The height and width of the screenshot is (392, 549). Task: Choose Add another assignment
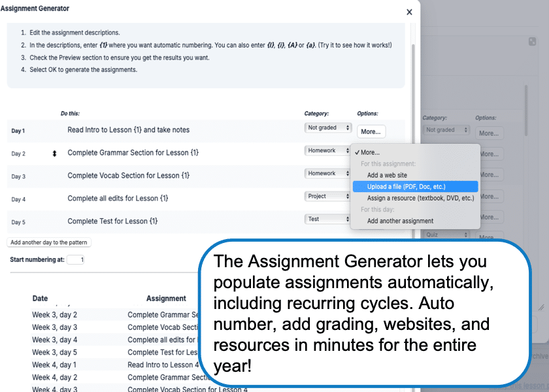pos(415,221)
